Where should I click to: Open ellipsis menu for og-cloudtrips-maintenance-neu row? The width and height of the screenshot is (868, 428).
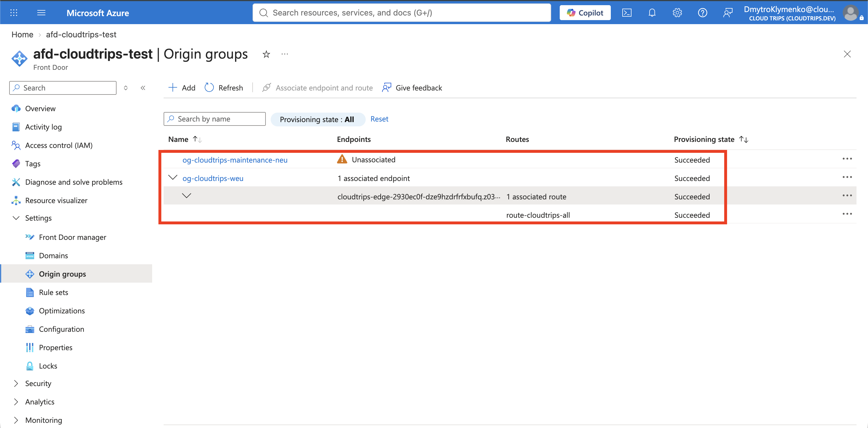tap(847, 159)
